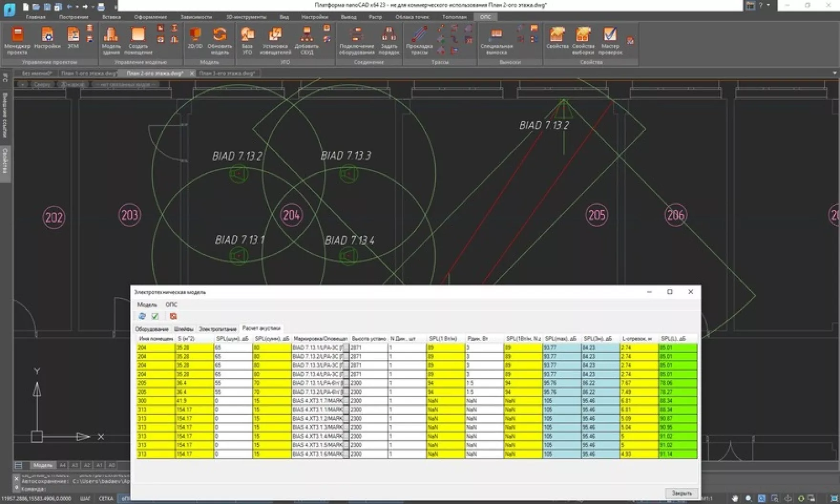This screenshot has width=840, height=504.
Task: Start the Прокладка трассы tool
Action: 419,39
